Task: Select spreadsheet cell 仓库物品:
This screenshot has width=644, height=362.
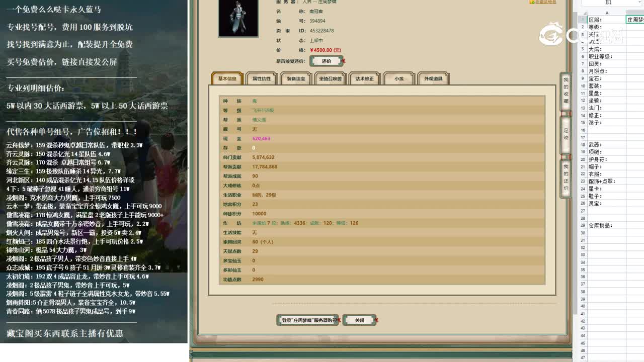Action: tap(606, 225)
